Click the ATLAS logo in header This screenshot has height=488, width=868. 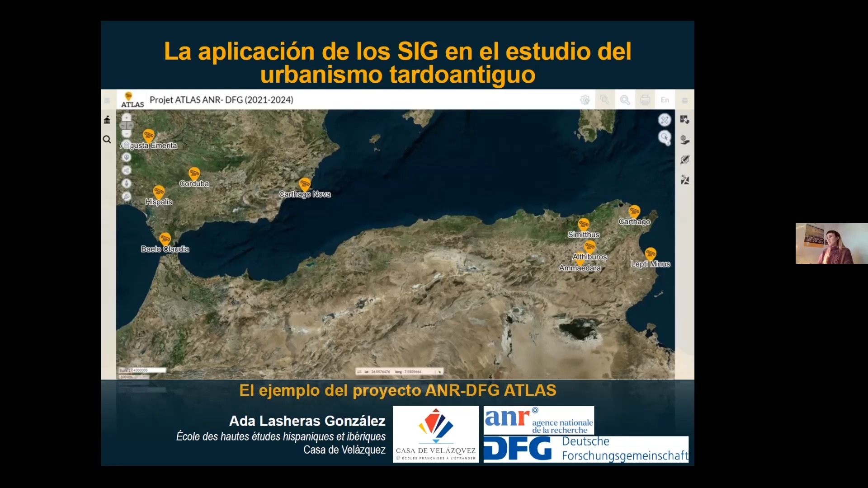click(132, 100)
